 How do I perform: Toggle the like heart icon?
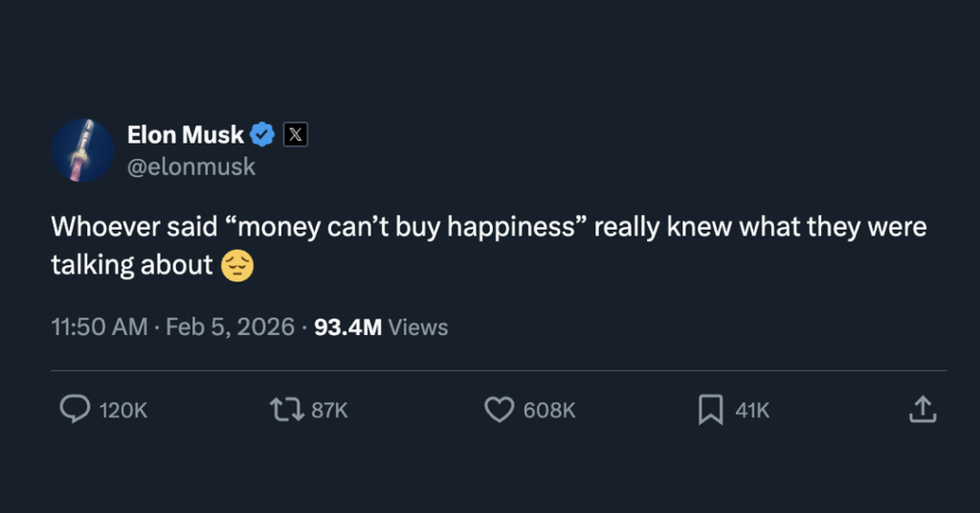point(499,410)
